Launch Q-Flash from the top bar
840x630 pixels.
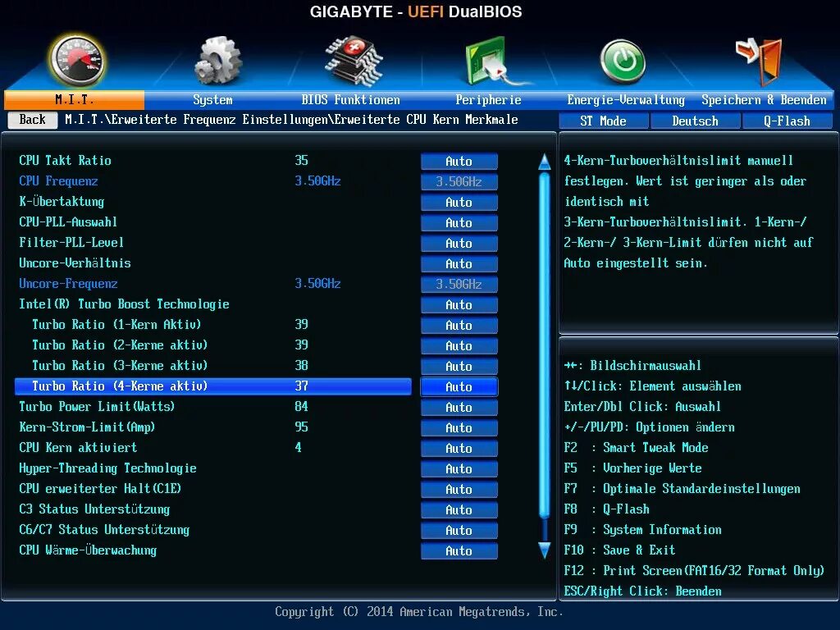tap(787, 121)
